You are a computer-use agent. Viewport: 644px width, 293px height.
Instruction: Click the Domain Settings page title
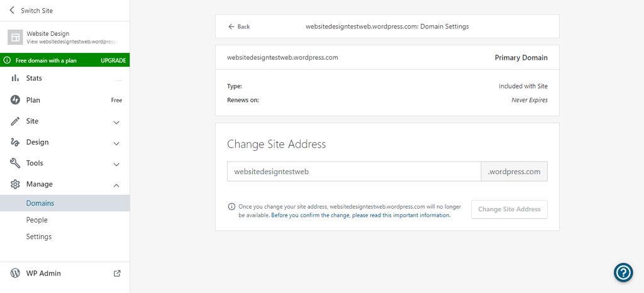pos(387,26)
